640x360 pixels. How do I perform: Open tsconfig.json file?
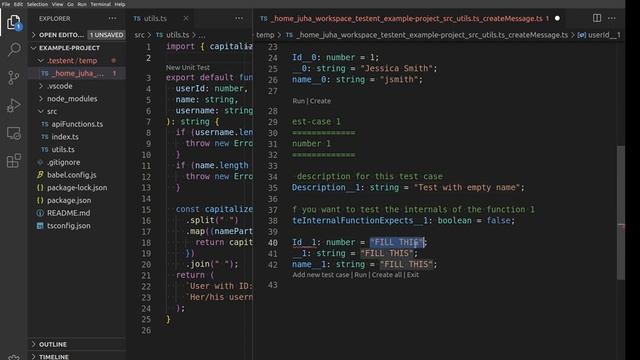pos(69,226)
